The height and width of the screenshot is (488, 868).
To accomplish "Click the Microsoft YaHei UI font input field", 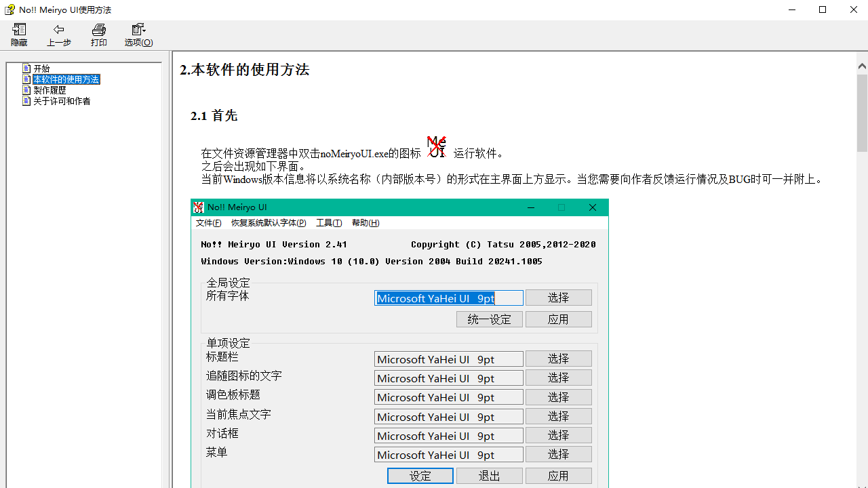I will pyautogui.click(x=448, y=297).
